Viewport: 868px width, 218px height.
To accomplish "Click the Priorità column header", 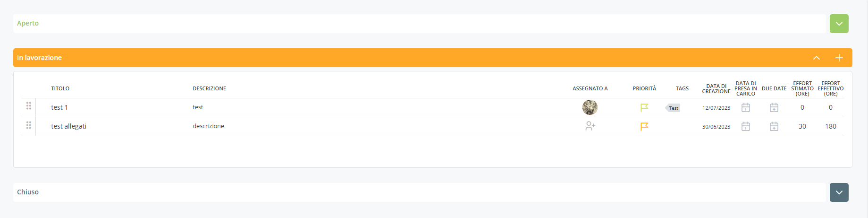I will [644, 88].
